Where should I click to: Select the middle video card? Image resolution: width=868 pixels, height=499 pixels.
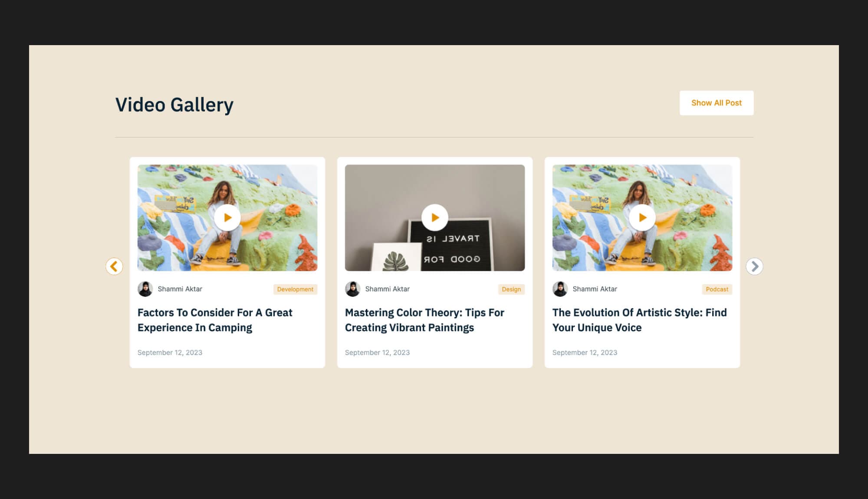click(434, 263)
